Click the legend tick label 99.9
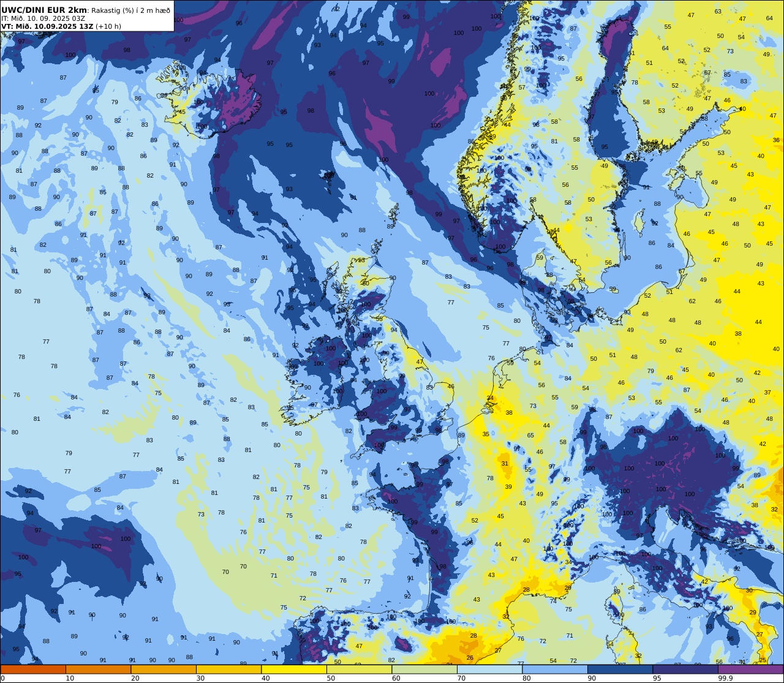The width and height of the screenshot is (784, 683). (x=726, y=678)
